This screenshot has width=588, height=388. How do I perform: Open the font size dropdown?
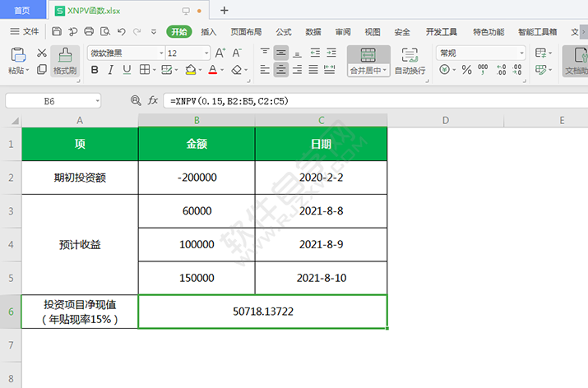coord(206,53)
